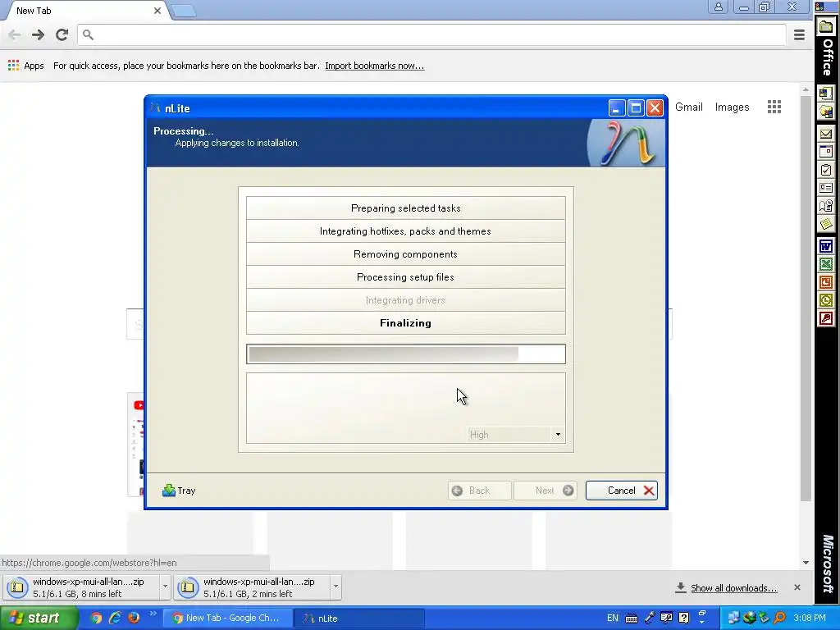The width and height of the screenshot is (840, 630).
Task: Open the Chrome menu hamburger icon
Action: pyautogui.click(x=799, y=34)
